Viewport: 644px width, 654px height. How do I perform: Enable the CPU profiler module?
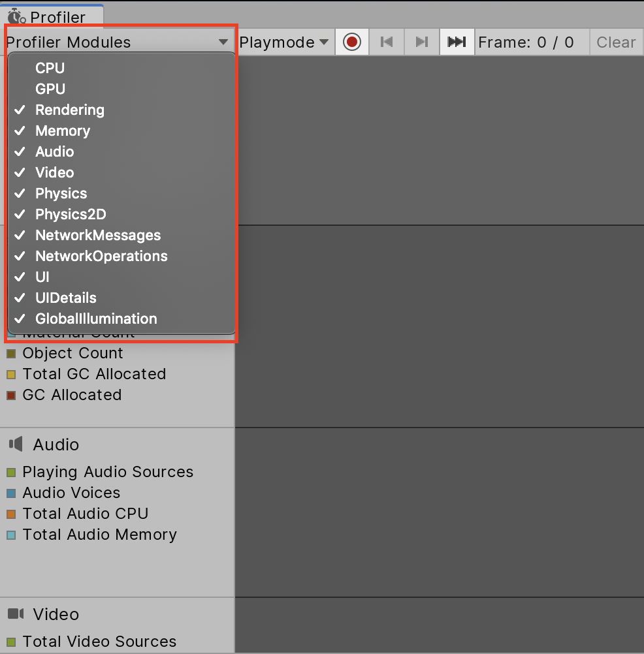(x=50, y=68)
